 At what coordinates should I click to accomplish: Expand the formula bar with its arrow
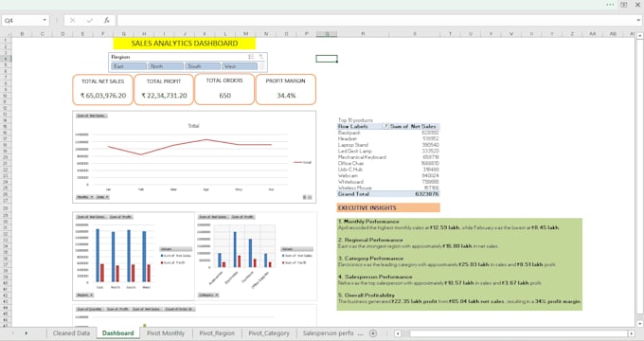tap(638, 20)
